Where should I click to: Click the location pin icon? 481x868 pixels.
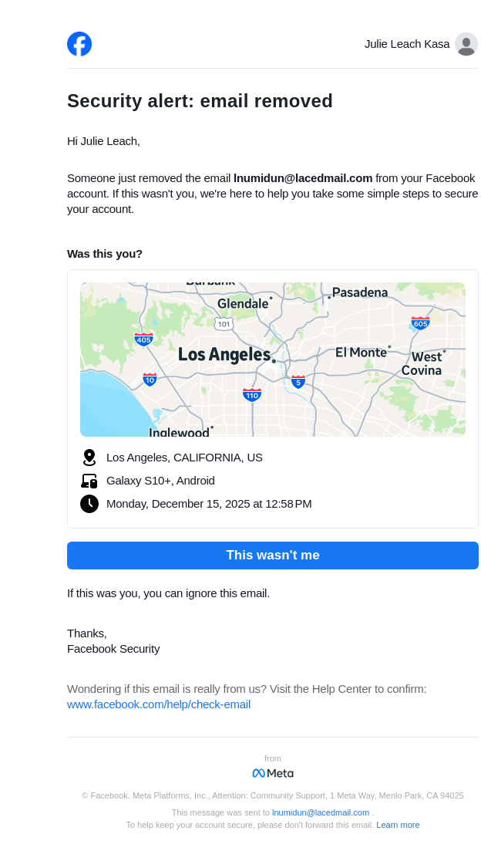pyautogui.click(x=89, y=458)
